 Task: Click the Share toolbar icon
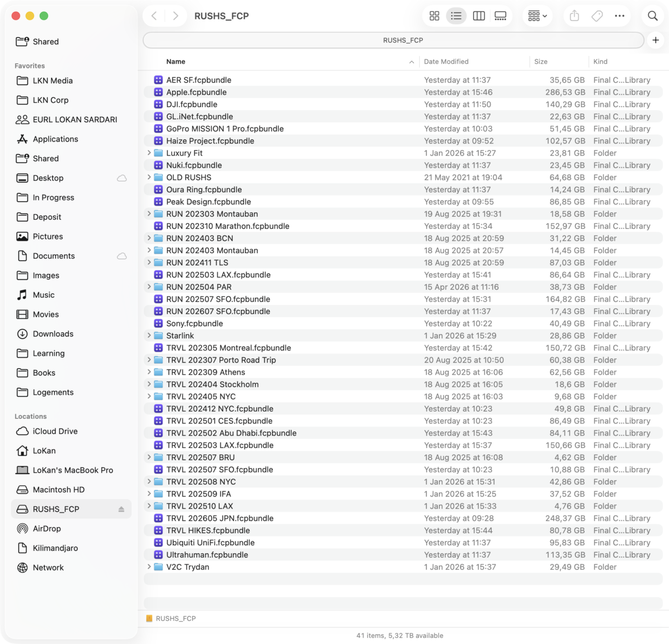point(574,16)
